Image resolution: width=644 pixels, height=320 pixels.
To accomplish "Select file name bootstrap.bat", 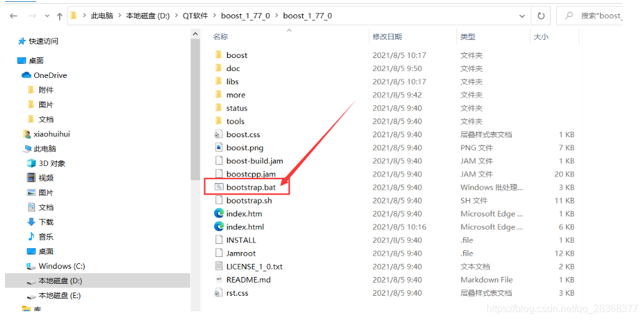I will pyautogui.click(x=251, y=187).
